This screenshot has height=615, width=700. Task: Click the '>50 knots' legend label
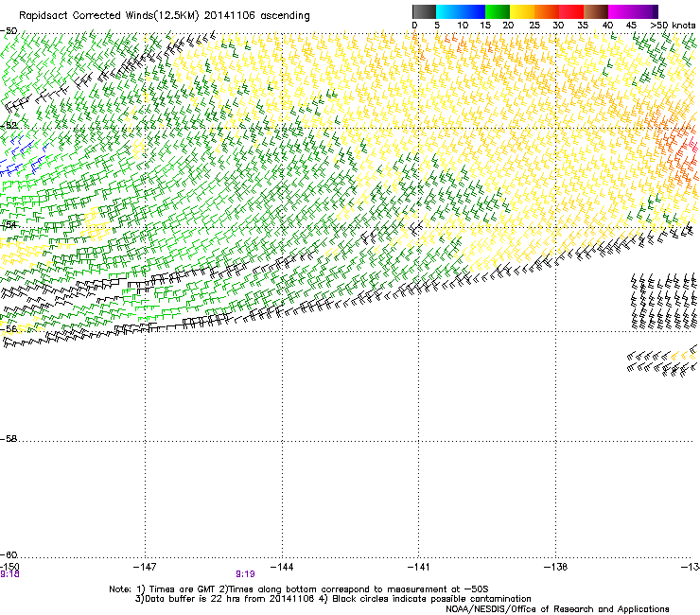[x=673, y=26]
